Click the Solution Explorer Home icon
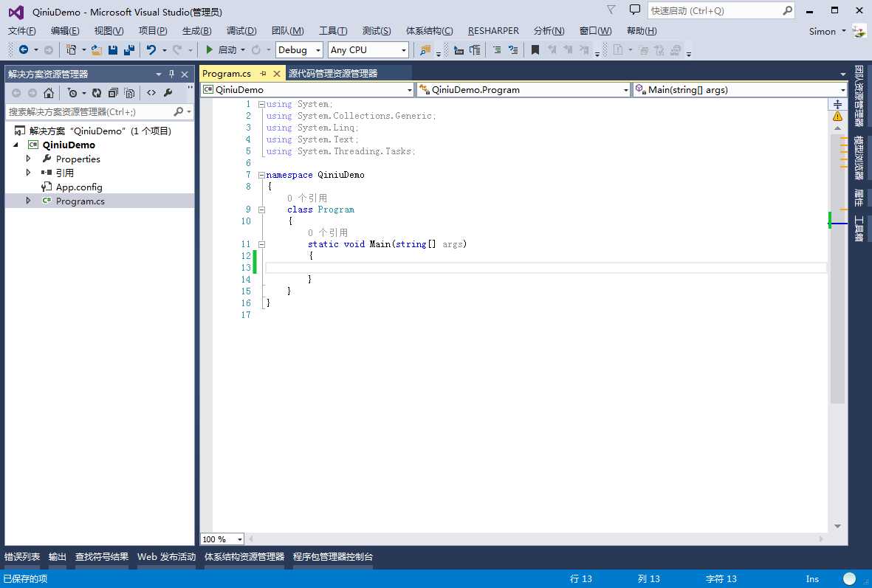The width and height of the screenshot is (872, 588). tap(49, 93)
